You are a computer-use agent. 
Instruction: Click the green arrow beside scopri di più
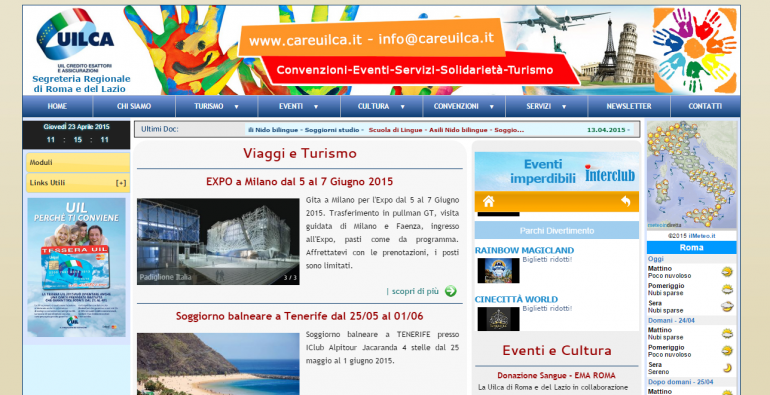450,291
